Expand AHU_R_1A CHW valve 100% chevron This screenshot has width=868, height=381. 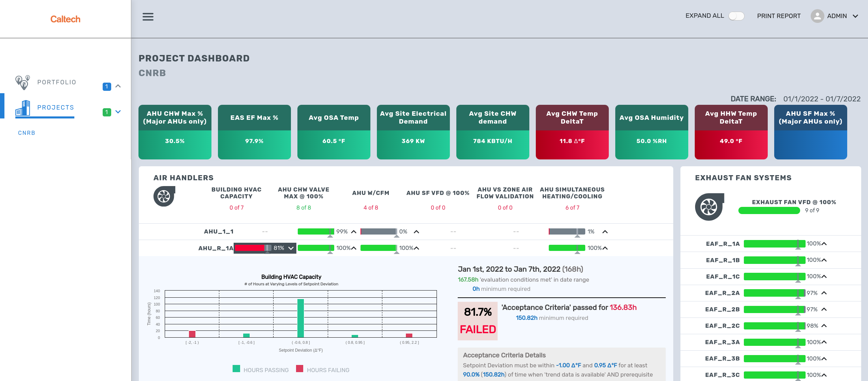pyautogui.click(x=354, y=248)
